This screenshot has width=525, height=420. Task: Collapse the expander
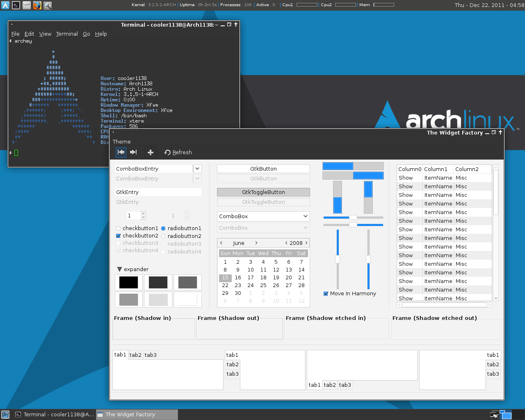119,269
